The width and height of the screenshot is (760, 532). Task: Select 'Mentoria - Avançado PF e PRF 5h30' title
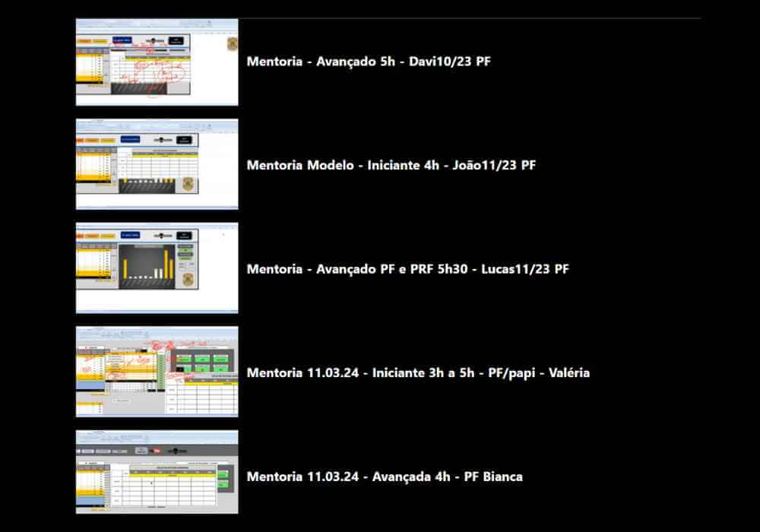[407, 269]
